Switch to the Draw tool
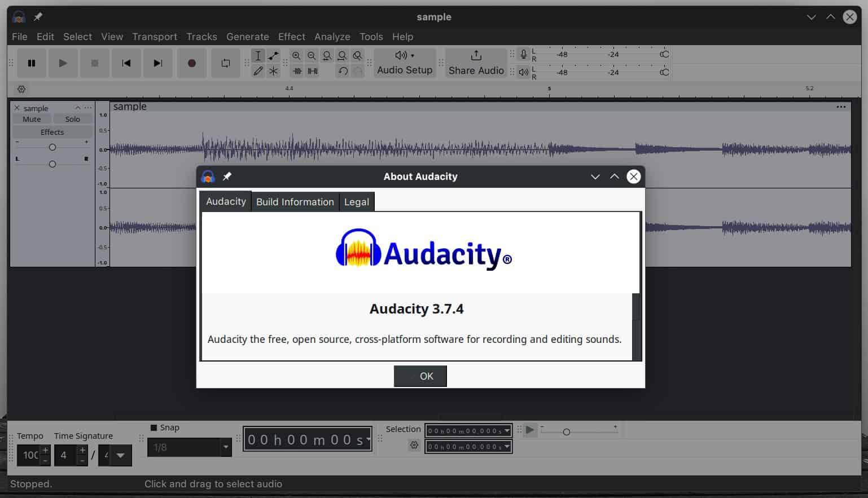The height and width of the screenshot is (498, 868). [x=258, y=71]
